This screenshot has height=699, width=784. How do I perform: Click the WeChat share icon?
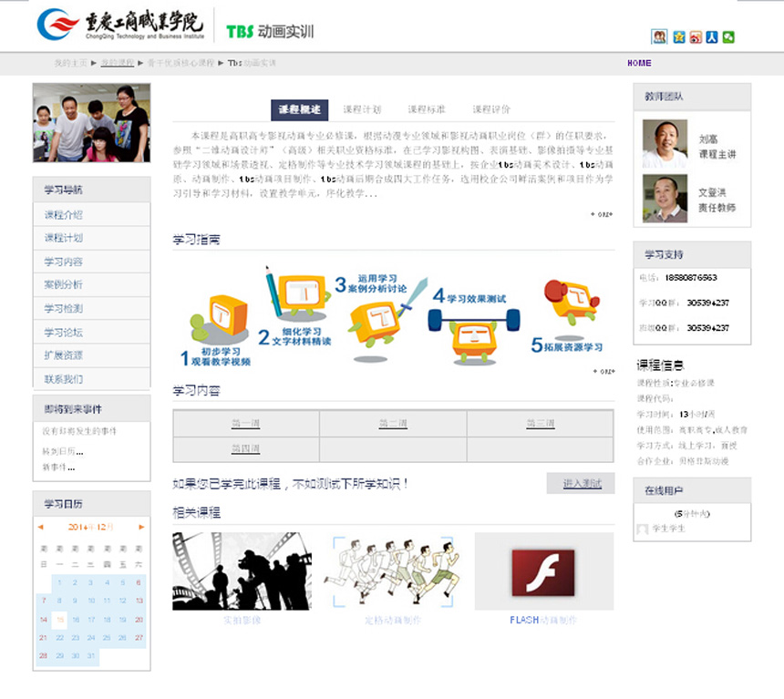click(728, 37)
